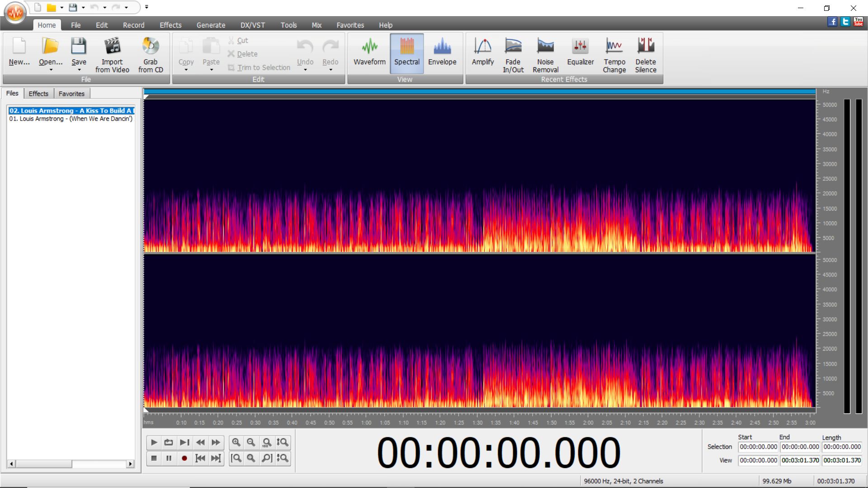Expand the Open dropdown arrow
868x488 pixels.
[51, 70]
